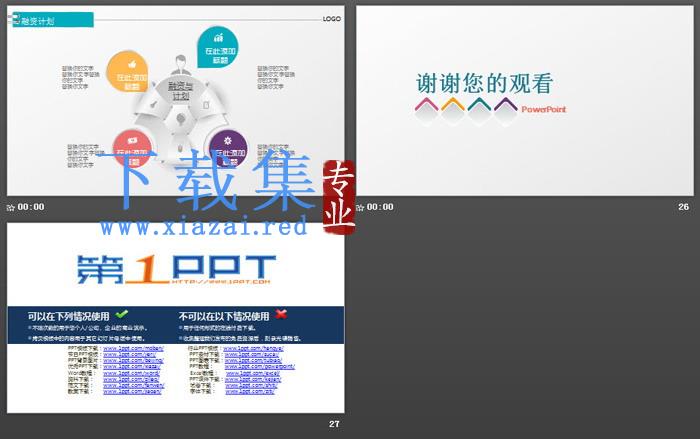The width and height of the screenshot is (700, 439).
Task: Click the www.1ppt.com/excel/ link
Action: click(252, 373)
